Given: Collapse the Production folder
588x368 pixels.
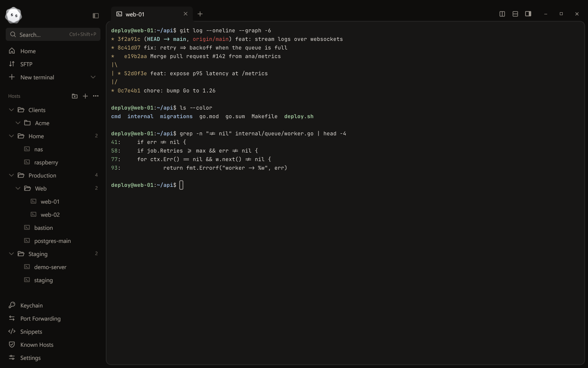Looking at the screenshot, I should (11, 175).
